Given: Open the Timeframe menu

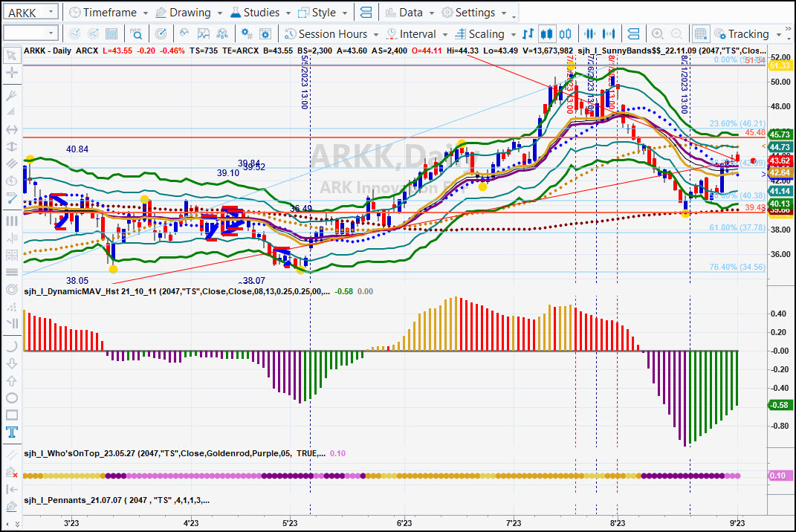Looking at the screenshot, I should [x=103, y=13].
